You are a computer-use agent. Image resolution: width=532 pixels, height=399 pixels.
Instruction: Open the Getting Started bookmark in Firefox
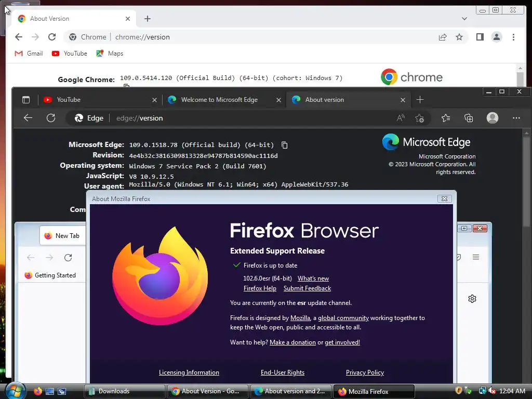click(x=50, y=275)
